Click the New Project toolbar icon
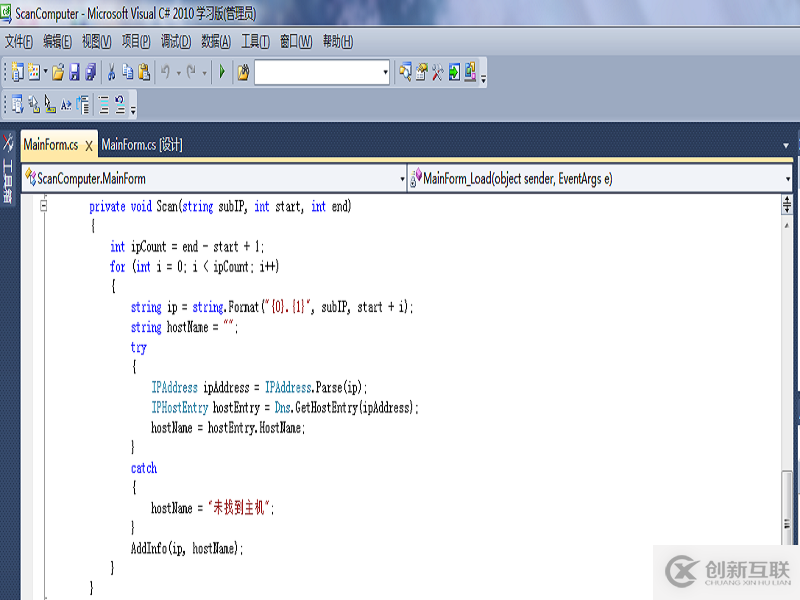The image size is (800, 600). coord(17,72)
